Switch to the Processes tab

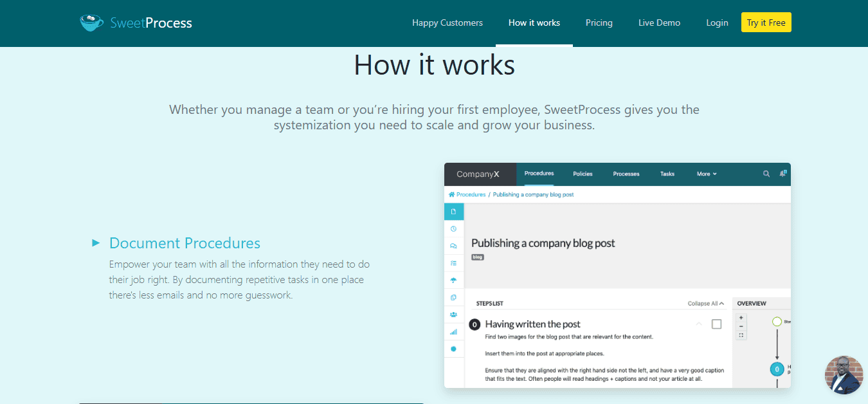point(626,174)
